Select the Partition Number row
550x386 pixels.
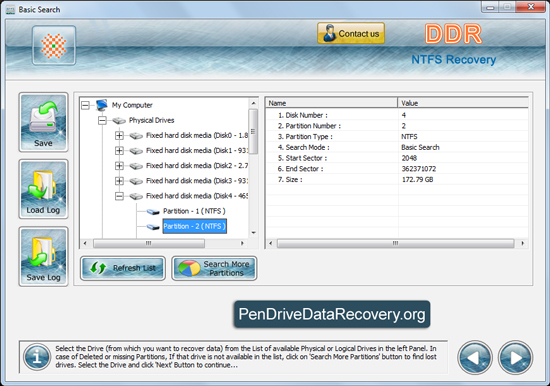397,126
